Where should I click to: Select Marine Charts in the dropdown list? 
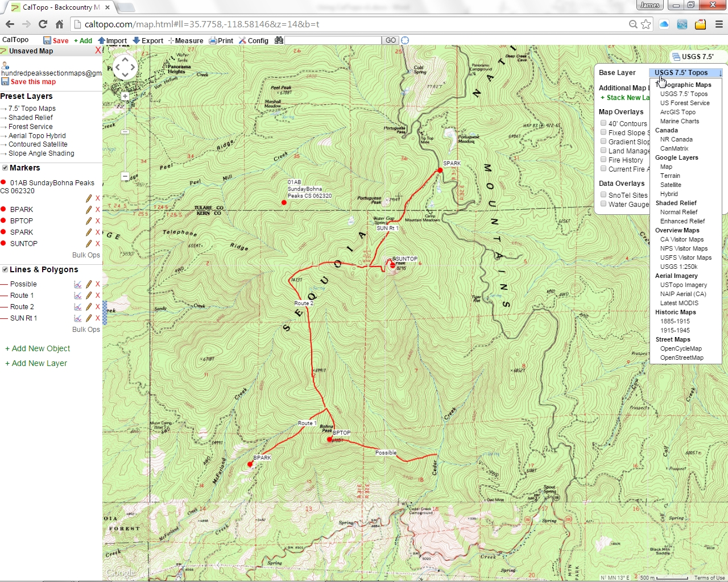tap(680, 121)
